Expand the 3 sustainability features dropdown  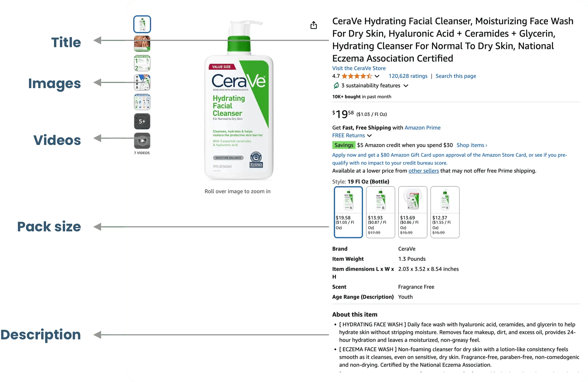406,86
